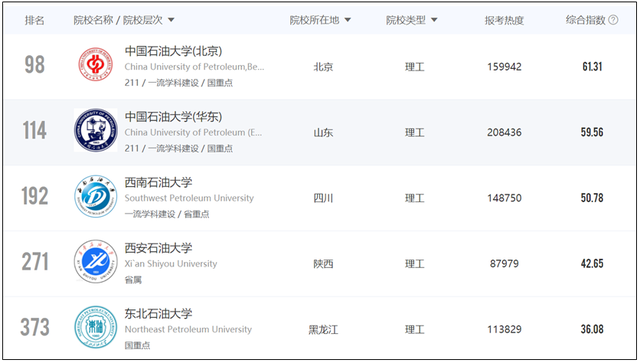Select the 陕西 location cell
640x363 pixels.
tap(323, 264)
